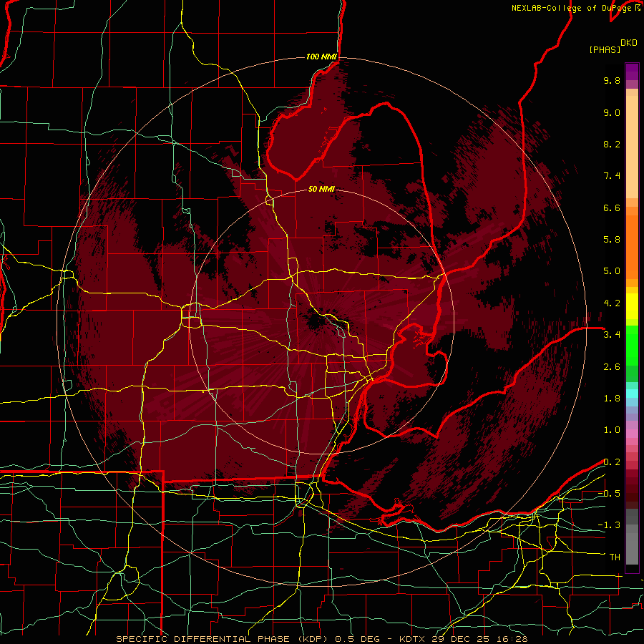
Task: Click the yellow segment of the color bar
Action: [x=632, y=306]
